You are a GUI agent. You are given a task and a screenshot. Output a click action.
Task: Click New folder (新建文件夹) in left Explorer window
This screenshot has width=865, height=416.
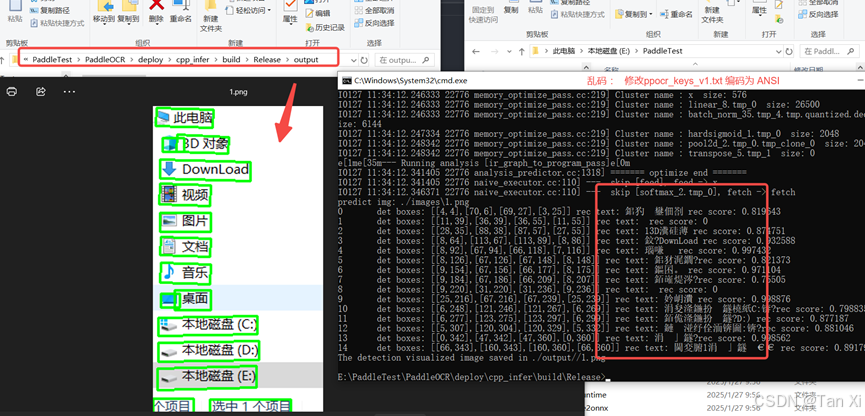click(x=211, y=15)
